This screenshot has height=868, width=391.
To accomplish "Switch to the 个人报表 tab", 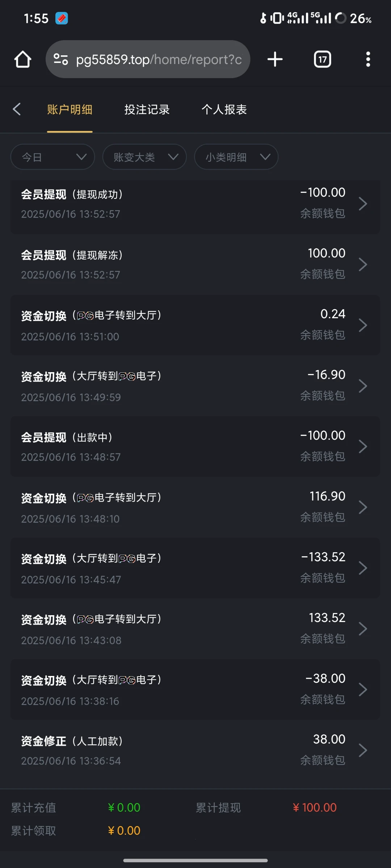I will [224, 109].
